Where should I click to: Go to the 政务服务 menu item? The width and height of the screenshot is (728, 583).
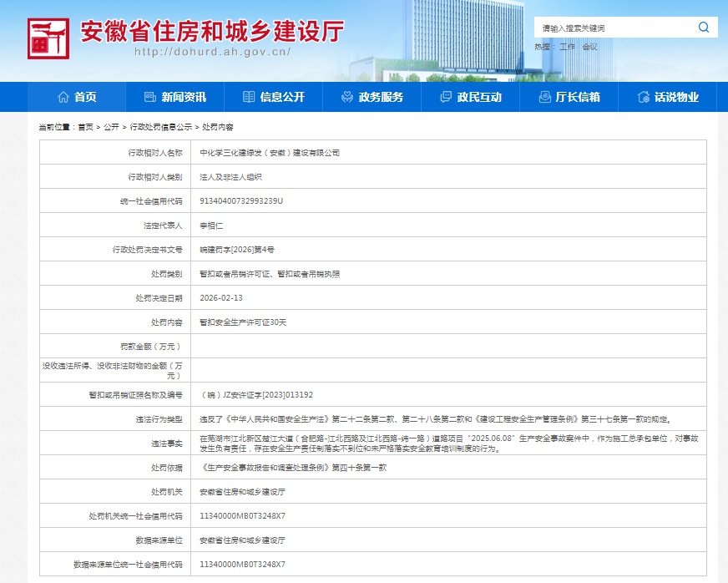381,97
